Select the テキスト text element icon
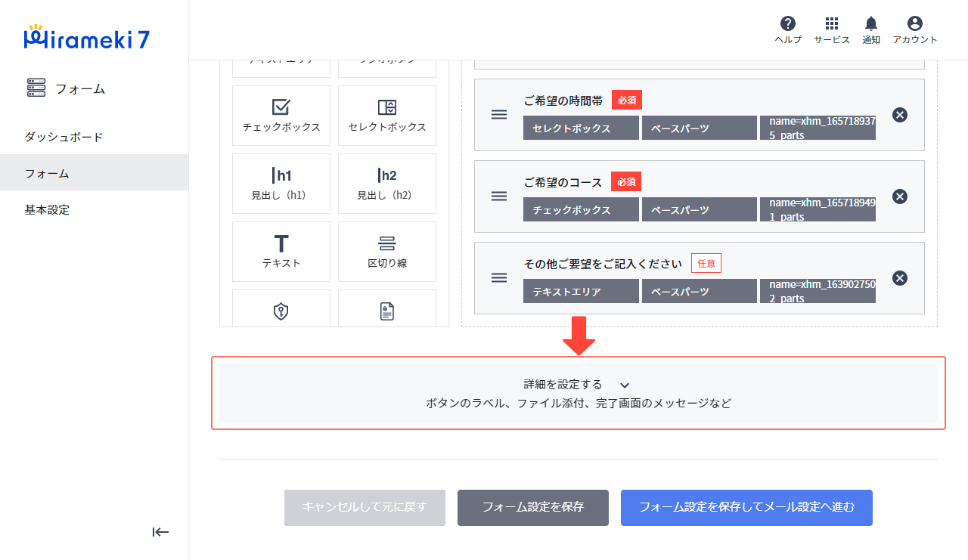968x560 pixels. click(x=281, y=251)
